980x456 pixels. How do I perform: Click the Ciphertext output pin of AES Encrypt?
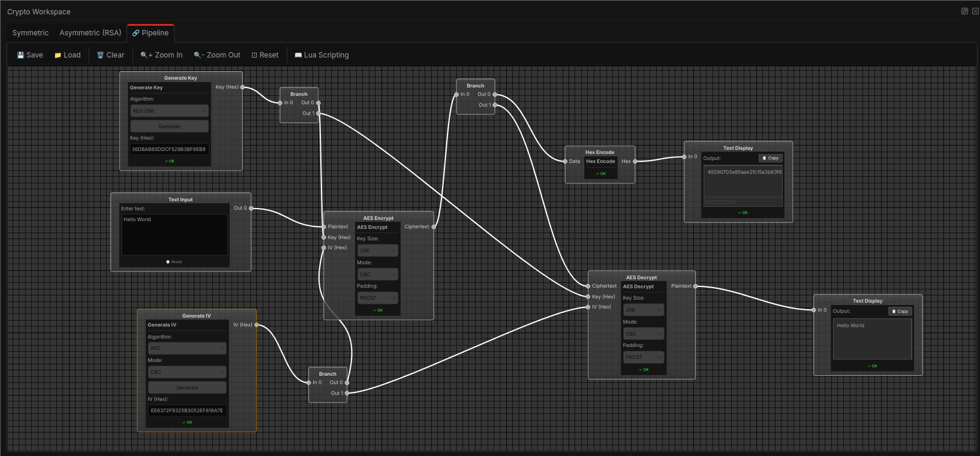coord(434,227)
